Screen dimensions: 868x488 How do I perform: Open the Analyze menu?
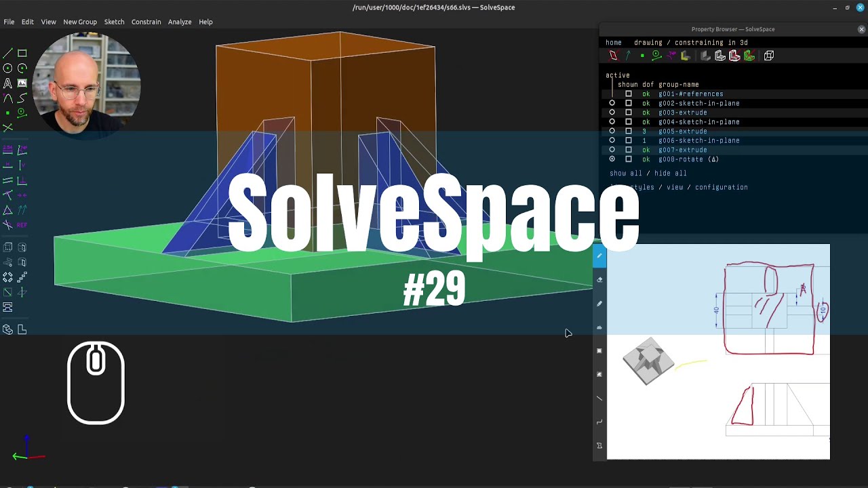[x=180, y=22]
